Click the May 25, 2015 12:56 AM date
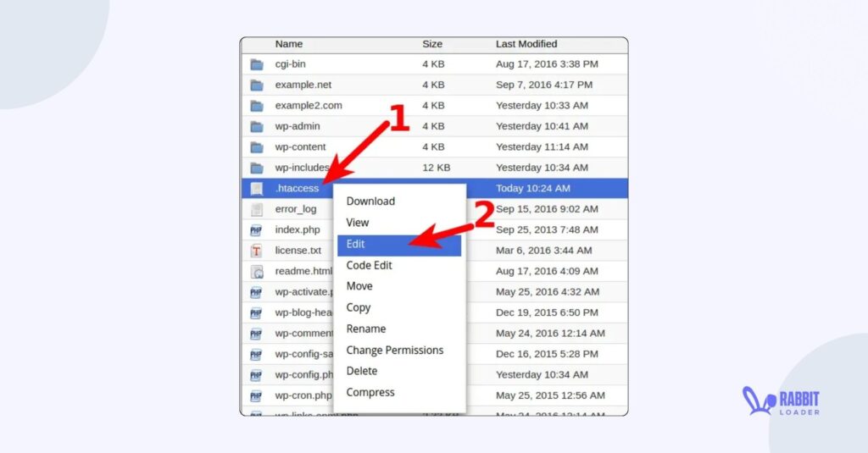The width and height of the screenshot is (868, 453). click(x=550, y=395)
